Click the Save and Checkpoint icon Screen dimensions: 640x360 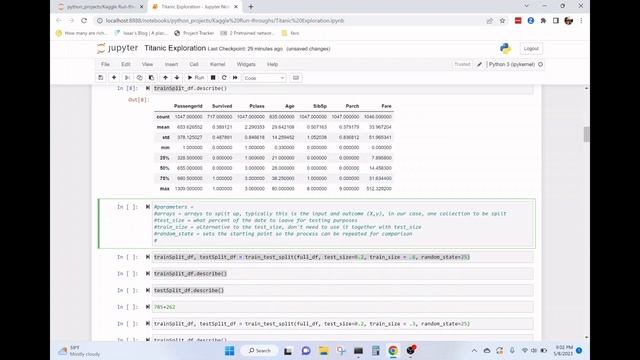(100, 78)
